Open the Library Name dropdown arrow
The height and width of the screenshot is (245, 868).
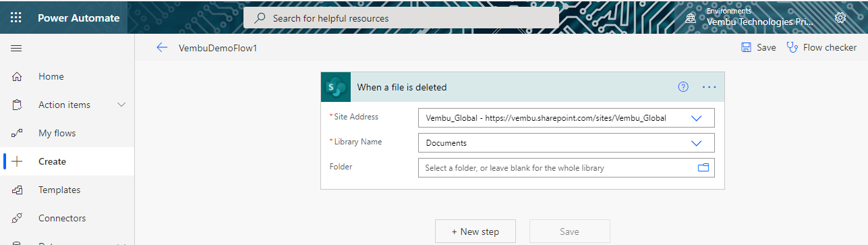click(x=697, y=143)
